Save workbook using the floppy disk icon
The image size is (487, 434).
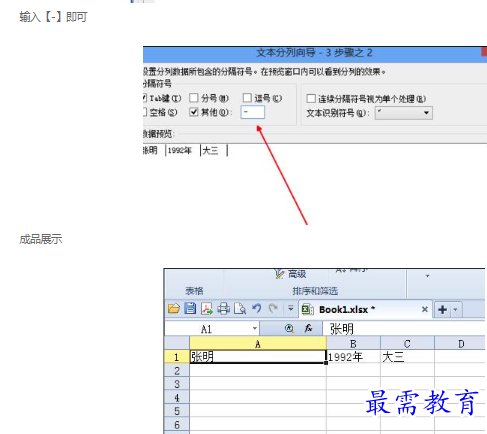click(x=190, y=309)
